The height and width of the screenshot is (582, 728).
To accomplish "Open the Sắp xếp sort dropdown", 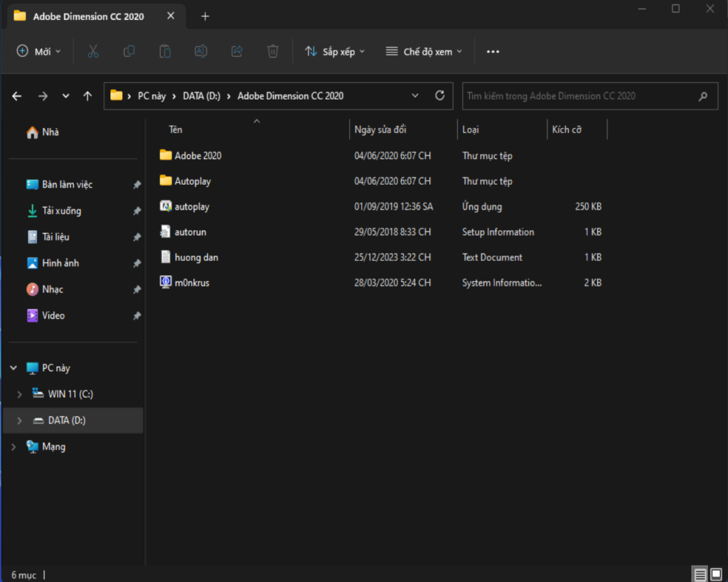I will (335, 51).
